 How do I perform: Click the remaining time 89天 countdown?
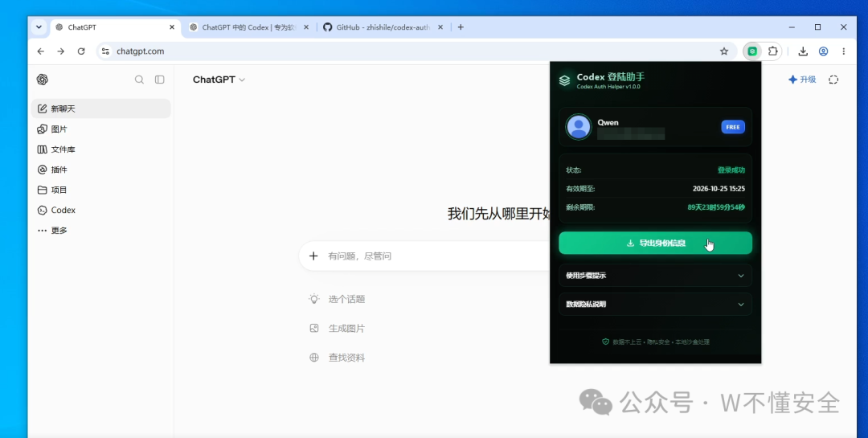(x=716, y=207)
